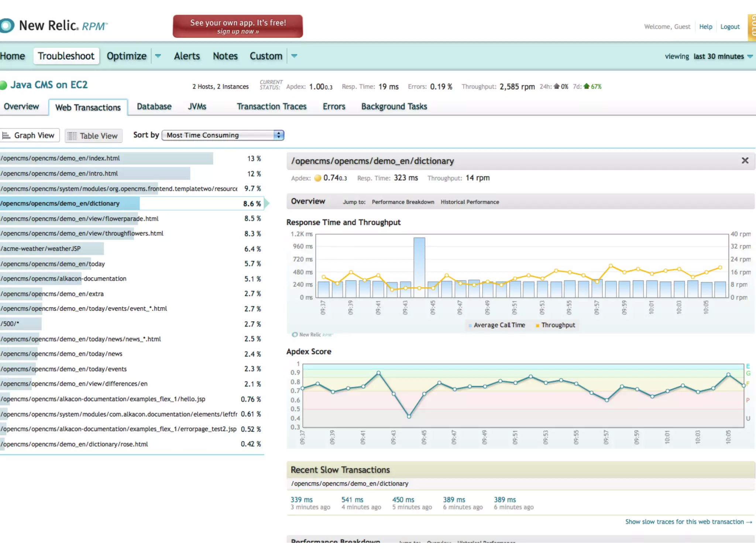This screenshot has height=557, width=756.
Task: Switch to the Transaction Traces tab
Action: pos(271,107)
